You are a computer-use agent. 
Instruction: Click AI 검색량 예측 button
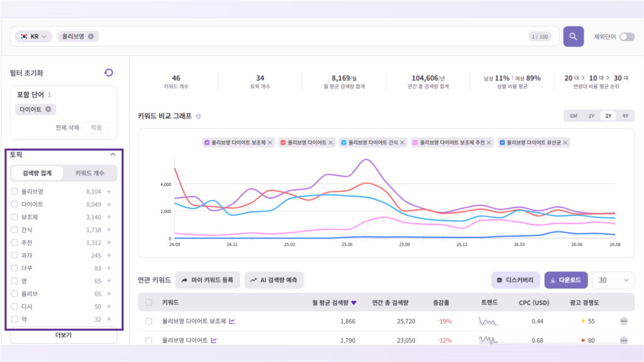274,280
